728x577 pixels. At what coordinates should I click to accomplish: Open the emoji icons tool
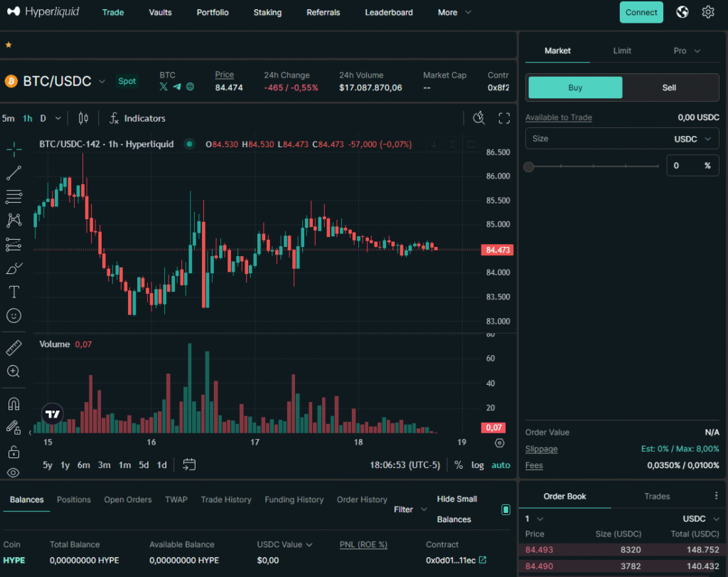[14, 315]
